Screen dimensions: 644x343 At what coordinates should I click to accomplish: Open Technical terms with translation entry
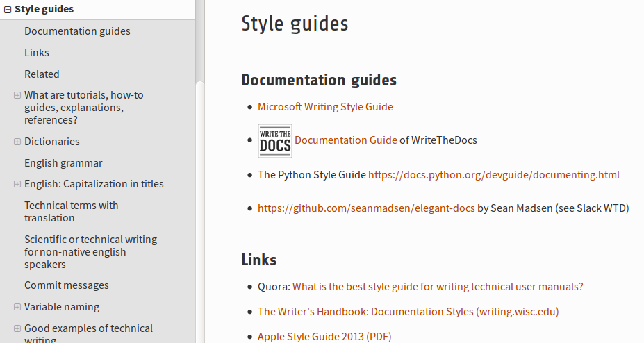[71, 212]
